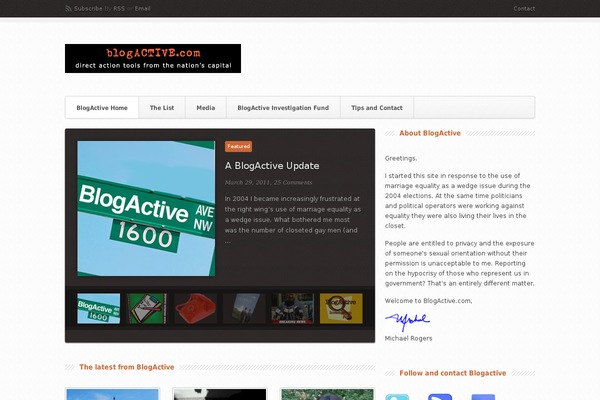Open Tips and Contact page
The image size is (600, 400).
377,108
